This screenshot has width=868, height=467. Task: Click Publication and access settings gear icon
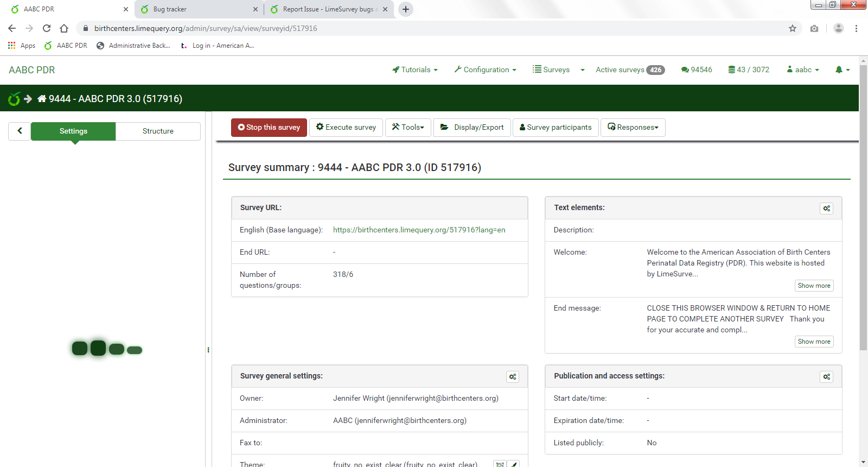pyautogui.click(x=826, y=377)
